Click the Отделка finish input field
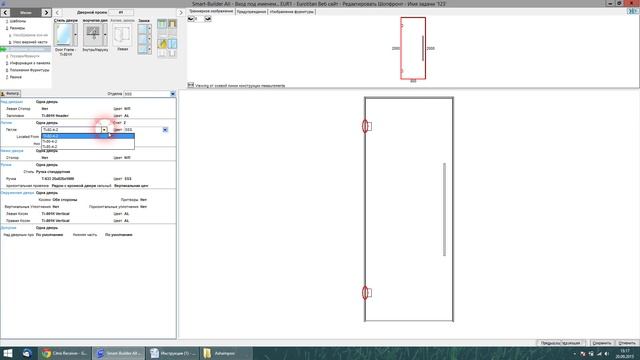640x360 pixels. 147,94
